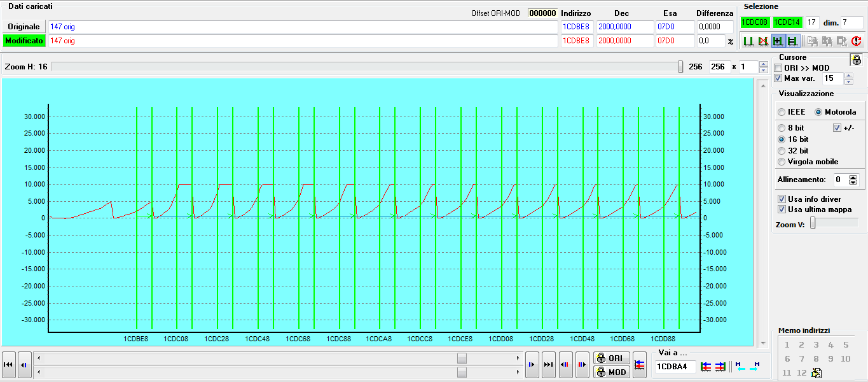Screen dimensions: 868x382
Task: Uncheck the Usa info driver checkbox
Action: coord(782,199)
